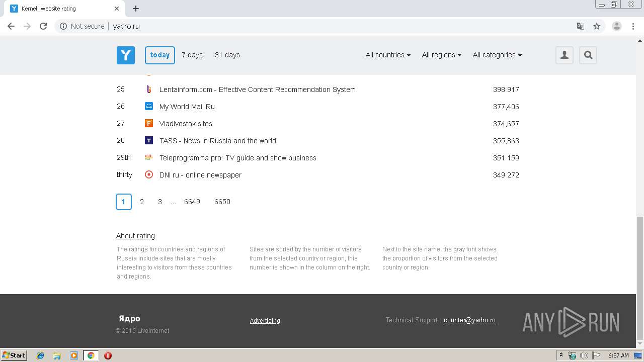644x362 pixels.
Task: Click the page vertical scrollbar thumb
Action: (x=639, y=279)
